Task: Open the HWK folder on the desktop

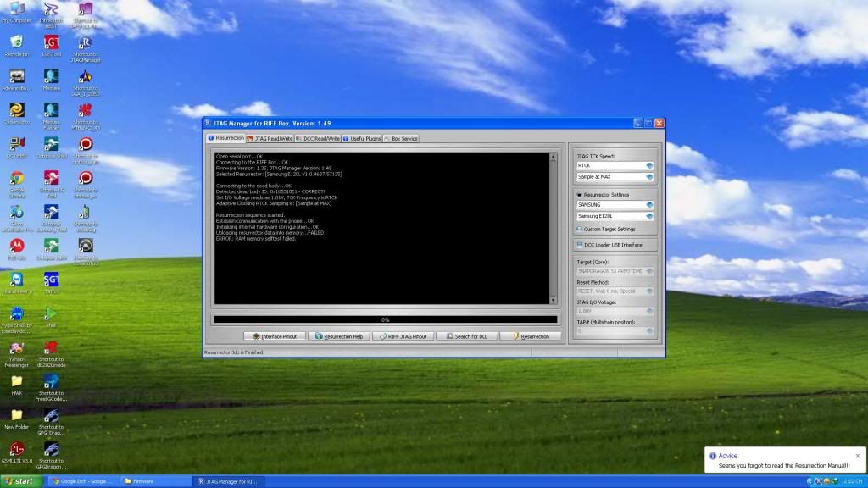Action: click(x=17, y=385)
